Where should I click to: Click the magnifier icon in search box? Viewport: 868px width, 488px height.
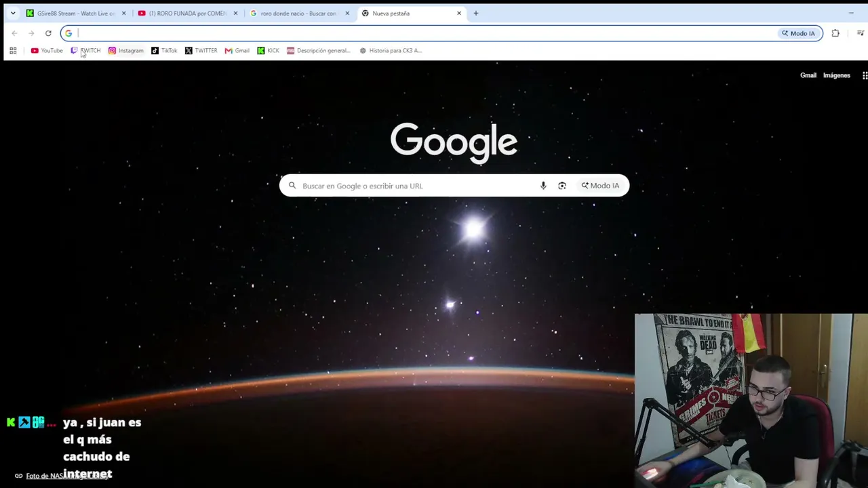(x=292, y=186)
